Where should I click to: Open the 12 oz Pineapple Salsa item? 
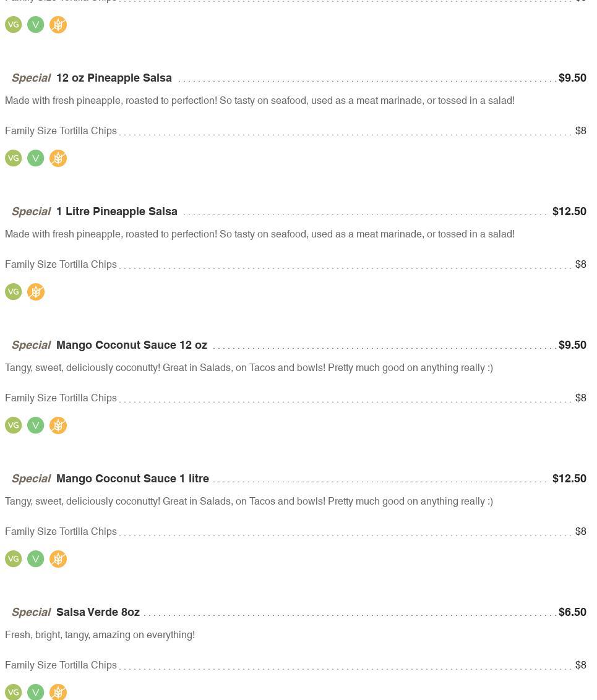coord(114,78)
